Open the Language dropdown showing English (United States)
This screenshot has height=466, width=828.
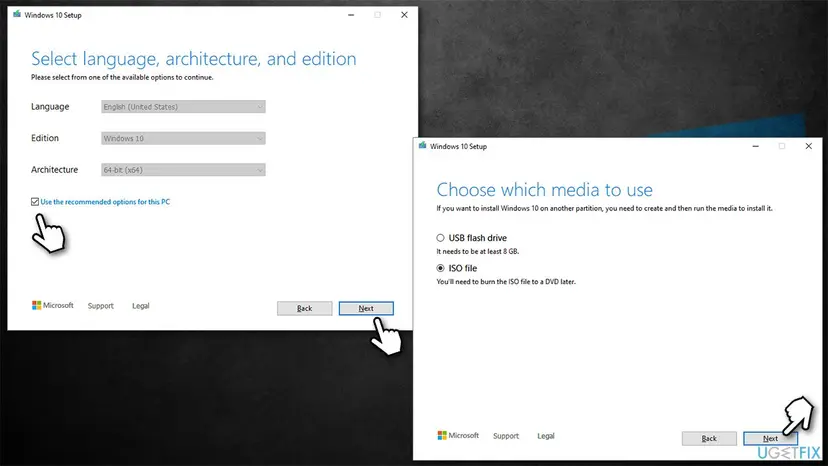click(183, 107)
